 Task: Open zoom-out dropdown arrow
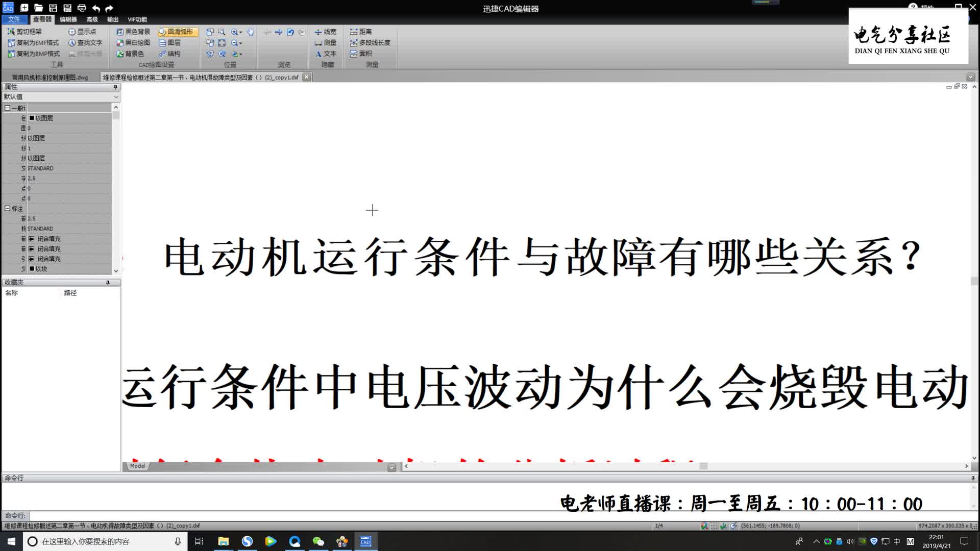pyautogui.click(x=241, y=43)
